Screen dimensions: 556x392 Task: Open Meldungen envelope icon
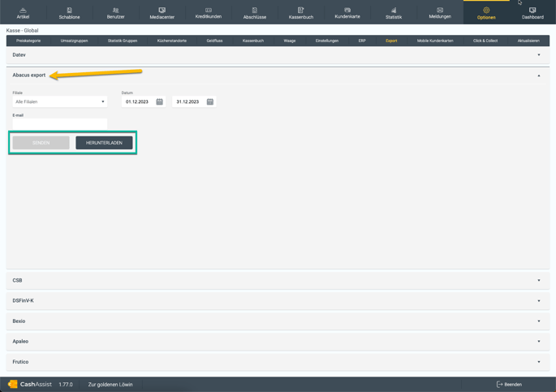(440, 10)
